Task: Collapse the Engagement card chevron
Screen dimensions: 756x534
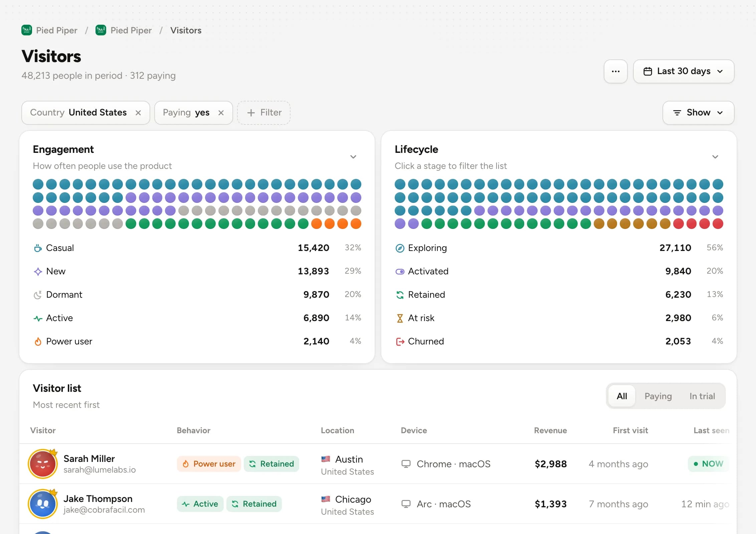Action: pos(353,157)
